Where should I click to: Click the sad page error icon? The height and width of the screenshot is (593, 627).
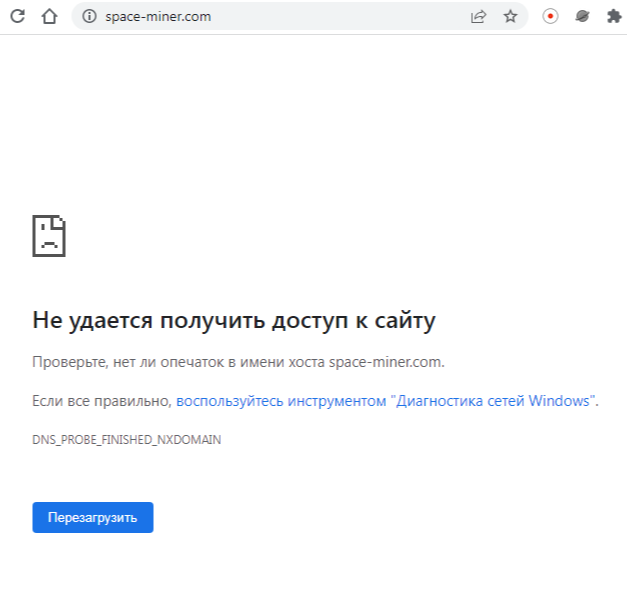[x=49, y=236]
